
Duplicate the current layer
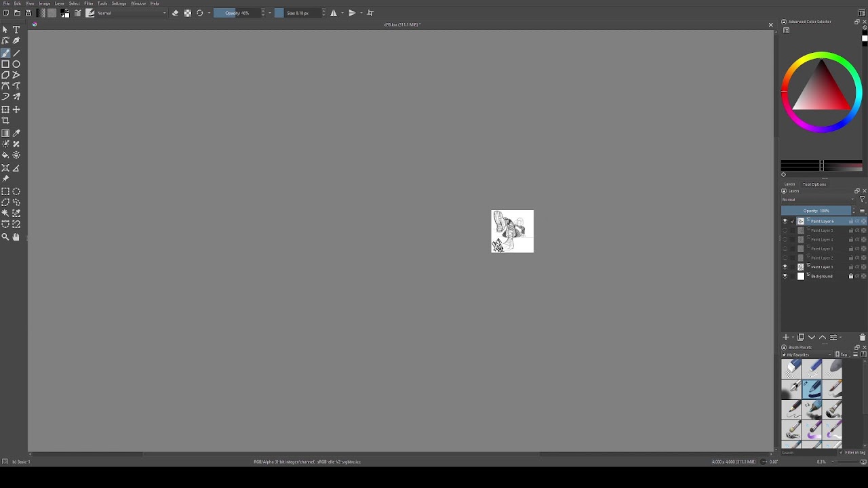(801, 338)
